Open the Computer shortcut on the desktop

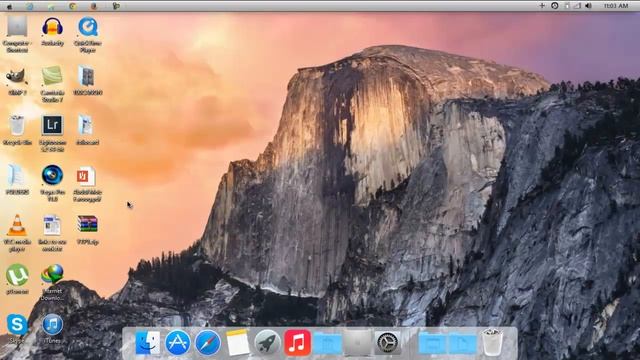pos(17,28)
